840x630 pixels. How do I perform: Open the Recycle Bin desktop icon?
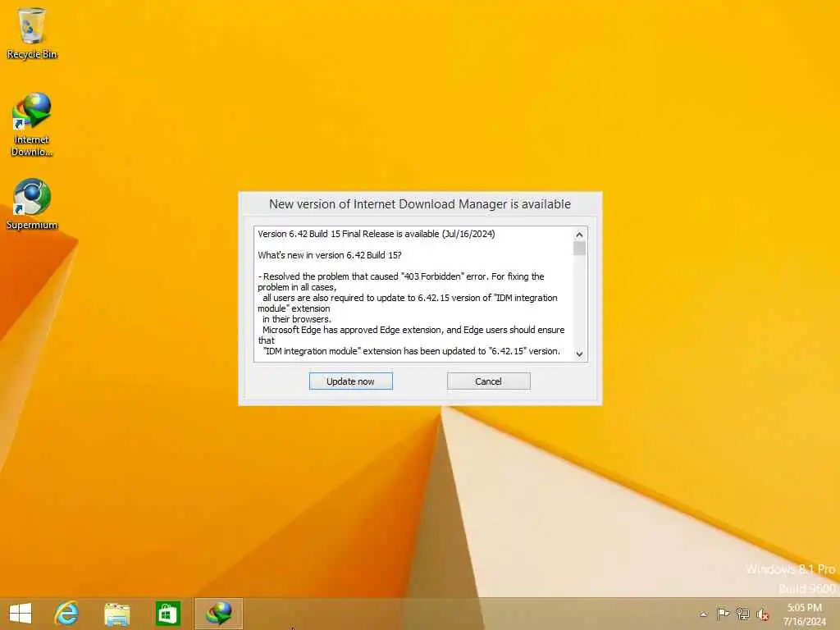pyautogui.click(x=31, y=33)
